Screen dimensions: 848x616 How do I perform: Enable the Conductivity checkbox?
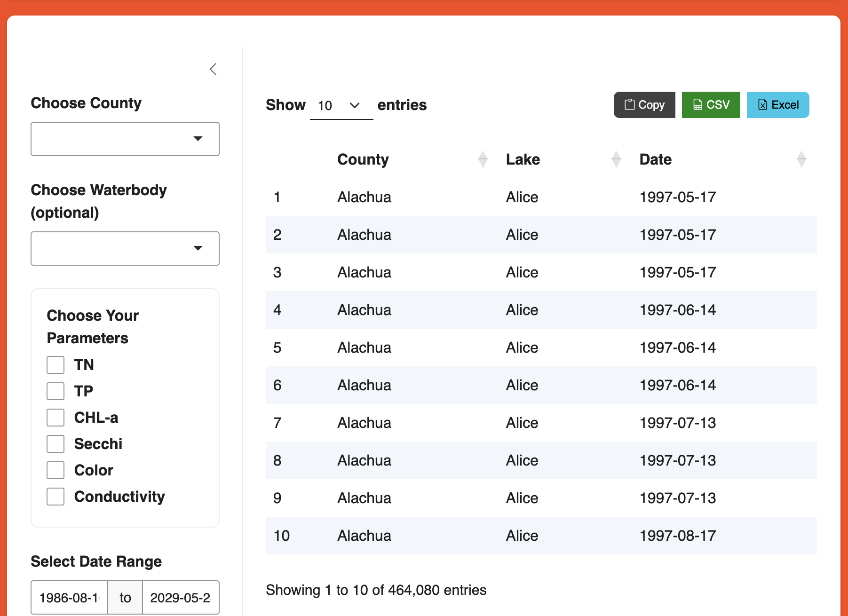point(55,497)
